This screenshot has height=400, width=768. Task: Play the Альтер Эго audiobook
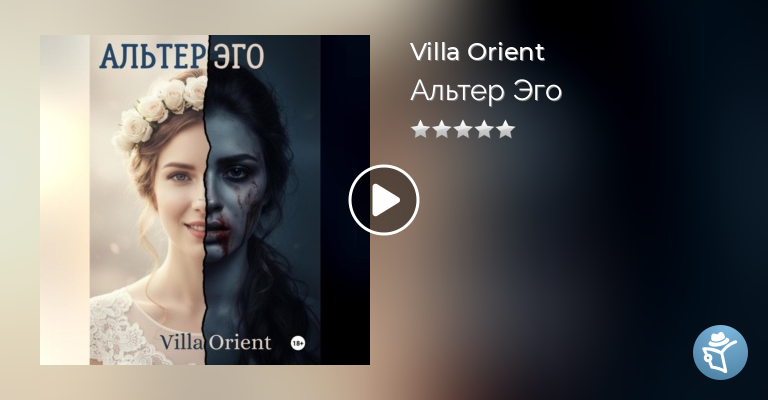coord(384,200)
